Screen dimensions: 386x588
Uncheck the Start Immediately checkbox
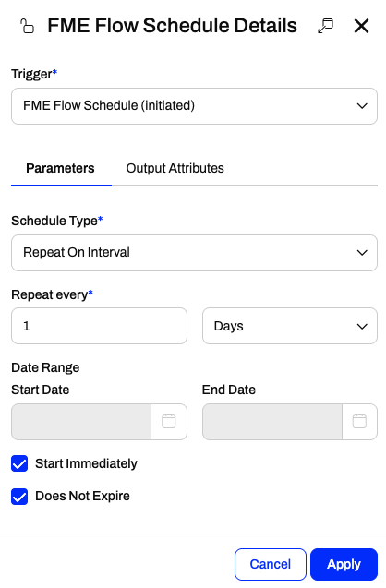coord(19,463)
